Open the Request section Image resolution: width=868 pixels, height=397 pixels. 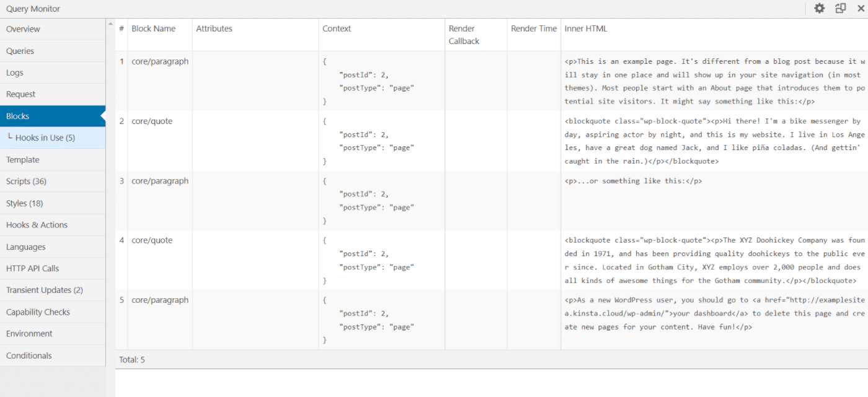coord(19,94)
